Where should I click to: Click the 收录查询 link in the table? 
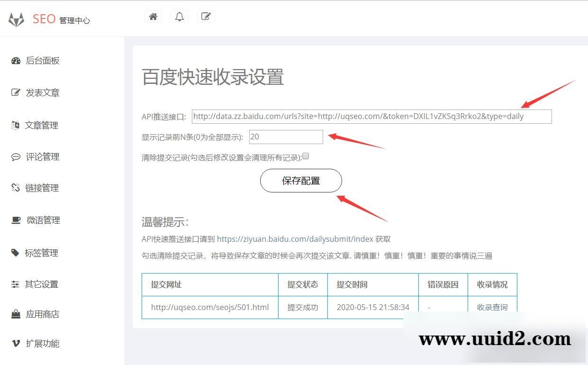pos(492,307)
